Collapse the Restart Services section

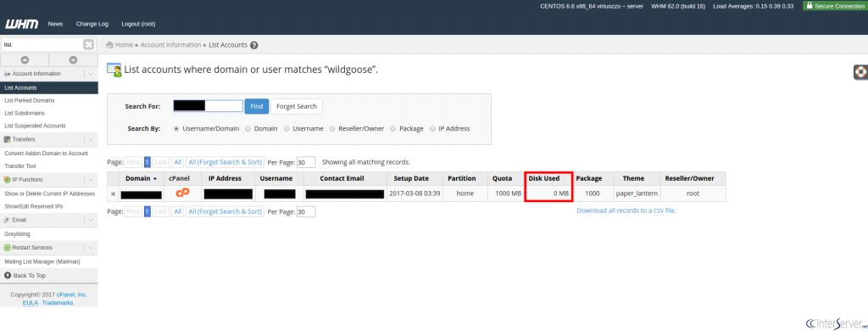[x=91, y=248]
